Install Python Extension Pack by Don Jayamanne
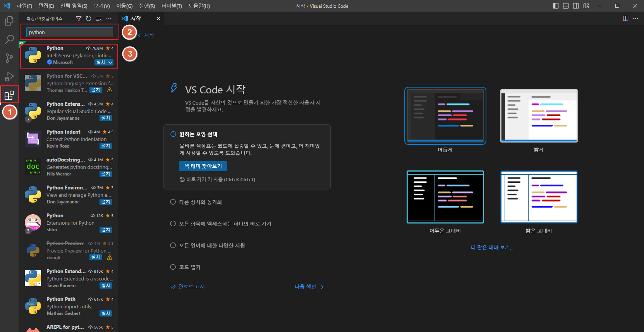This screenshot has height=332, width=644. coord(106,118)
